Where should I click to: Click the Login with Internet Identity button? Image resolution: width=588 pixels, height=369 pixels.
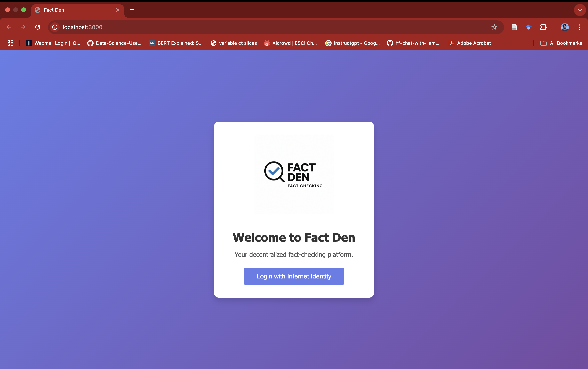coord(294,276)
